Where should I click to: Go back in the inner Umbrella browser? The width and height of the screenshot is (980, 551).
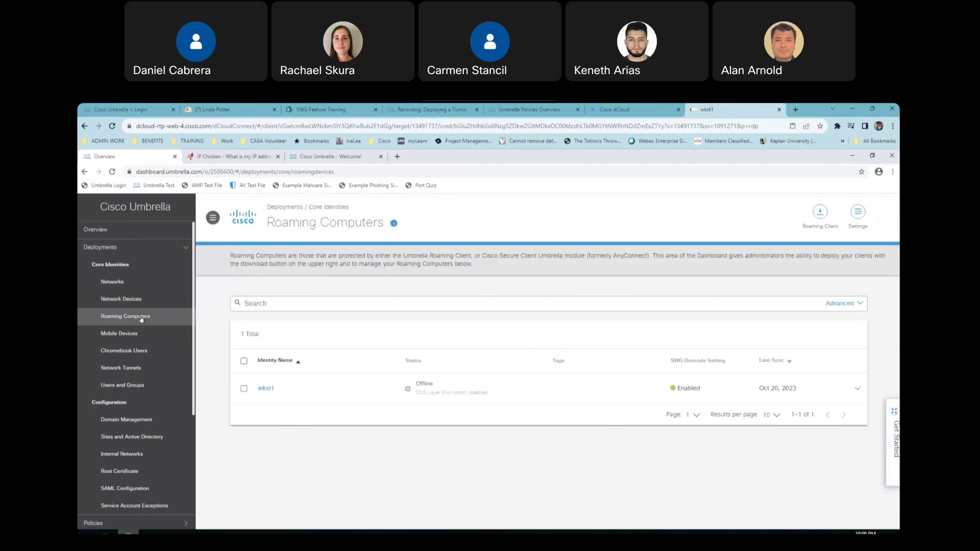[84, 171]
